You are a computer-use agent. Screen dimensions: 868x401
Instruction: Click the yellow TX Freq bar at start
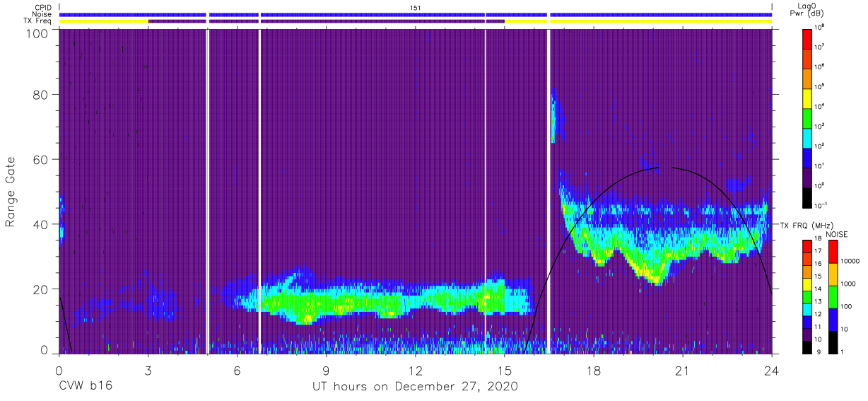(x=103, y=21)
